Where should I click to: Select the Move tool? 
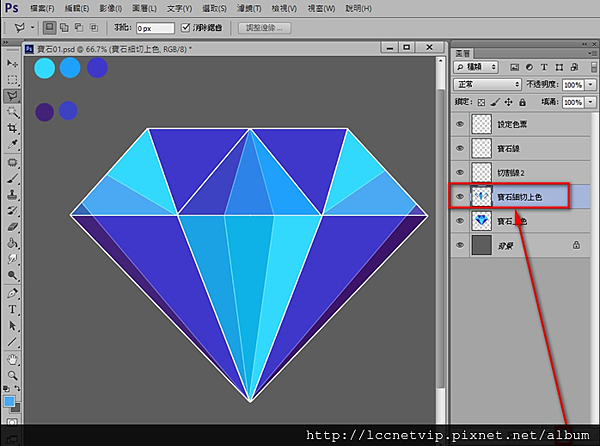tap(12, 63)
